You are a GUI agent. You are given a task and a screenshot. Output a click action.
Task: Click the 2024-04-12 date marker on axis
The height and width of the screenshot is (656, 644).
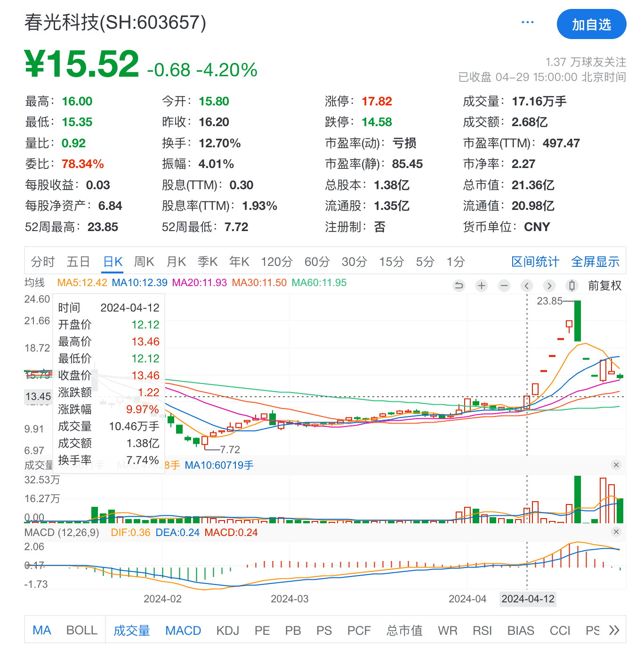[x=528, y=599]
